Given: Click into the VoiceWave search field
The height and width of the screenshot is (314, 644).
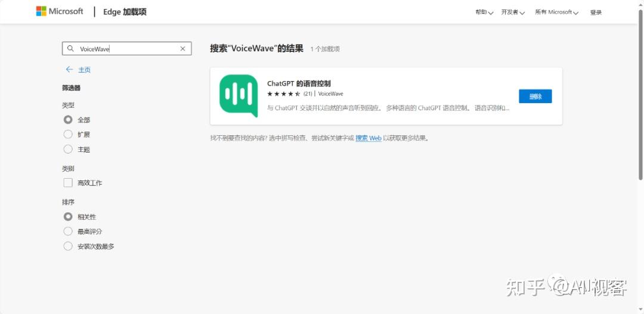Looking at the screenshot, I should tap(126, 48).
